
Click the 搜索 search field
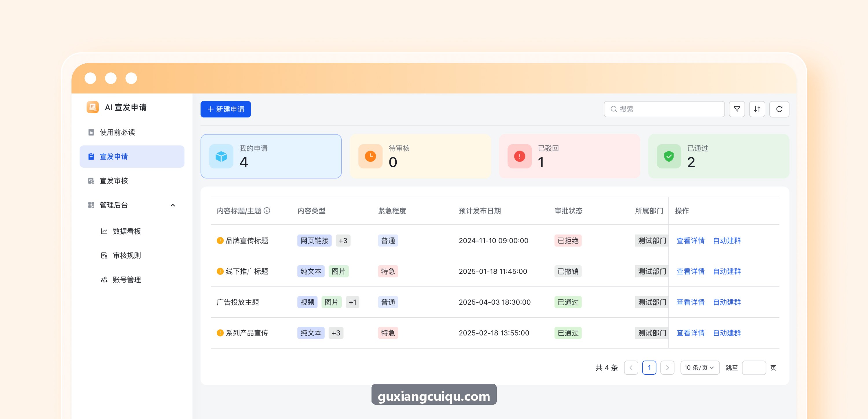(664, 109)
